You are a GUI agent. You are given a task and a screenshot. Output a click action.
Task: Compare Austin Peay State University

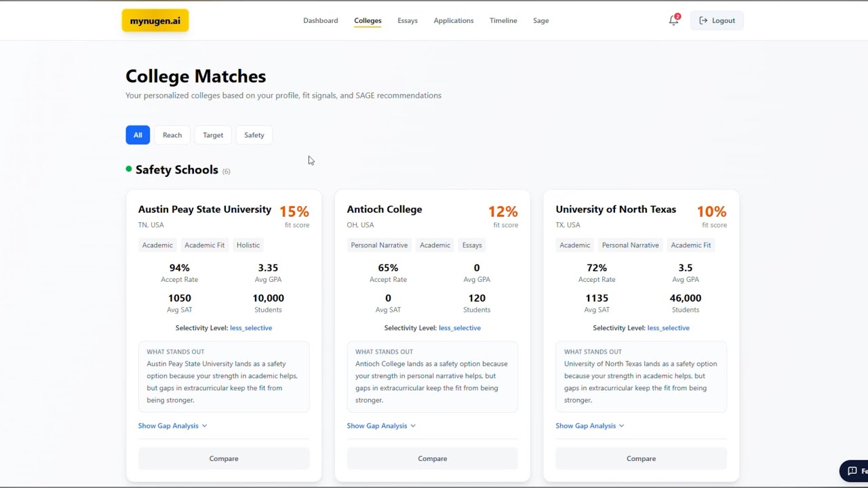224,459
